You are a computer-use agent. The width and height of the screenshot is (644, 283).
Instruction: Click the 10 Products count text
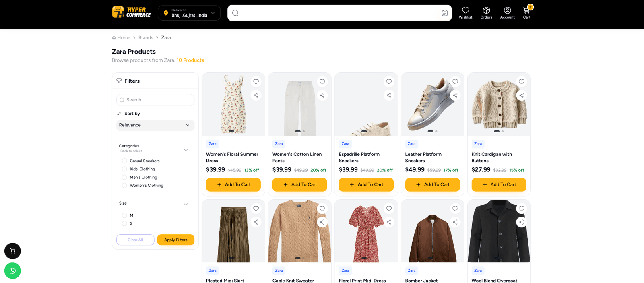coord(190,60)
